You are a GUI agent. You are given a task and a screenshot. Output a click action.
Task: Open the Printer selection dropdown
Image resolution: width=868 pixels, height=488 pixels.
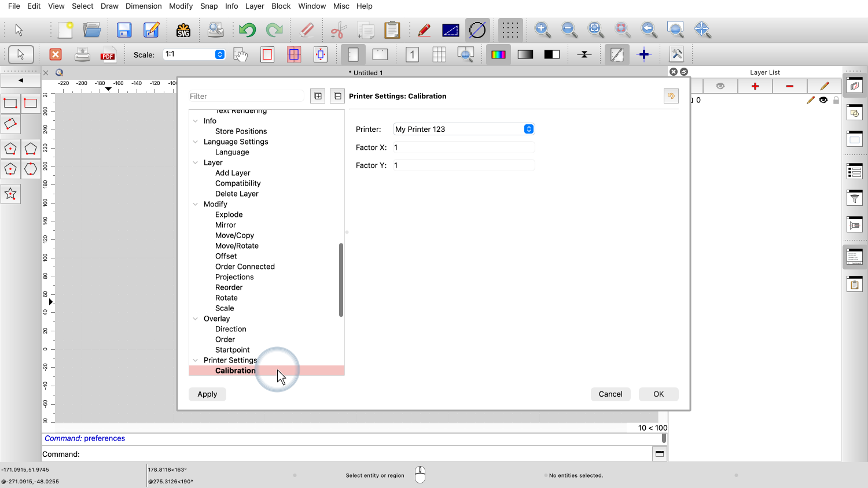[x=528, y=129]
